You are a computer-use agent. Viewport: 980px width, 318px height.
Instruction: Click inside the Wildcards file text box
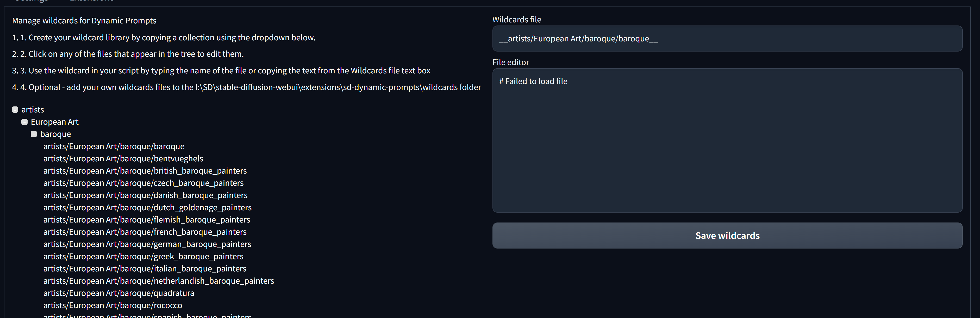727,38
